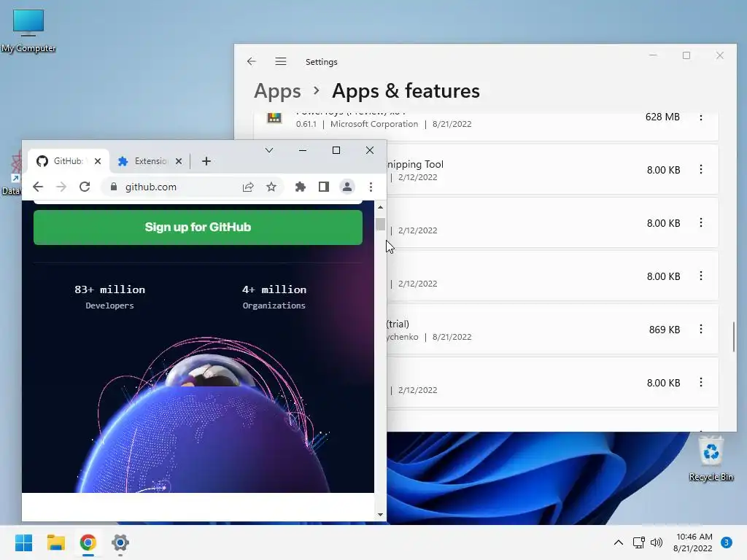Open the notification badge showing 3
Image resolution: width=747 pixels, height=560 pixels.
727,542
